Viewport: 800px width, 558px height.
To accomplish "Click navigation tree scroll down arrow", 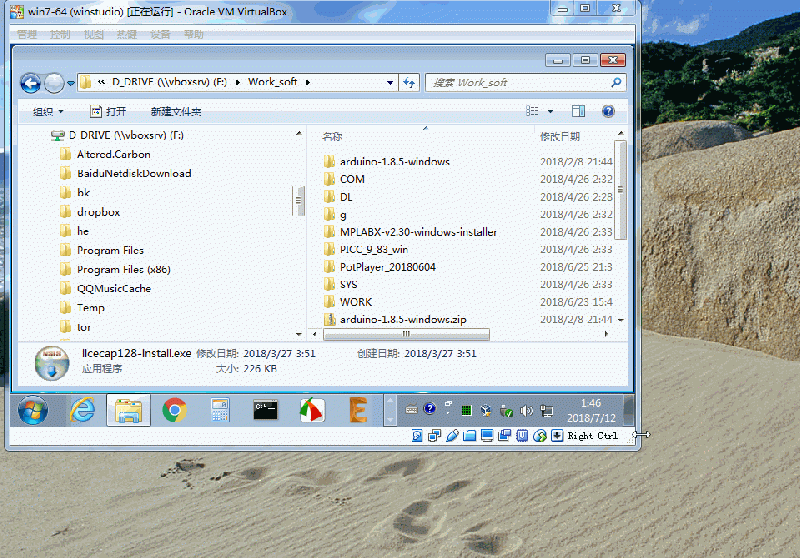I will coord(299,334).
